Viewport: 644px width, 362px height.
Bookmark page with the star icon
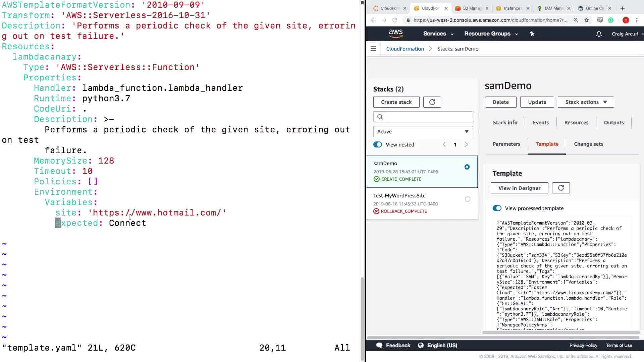click(x=587, y=20)
